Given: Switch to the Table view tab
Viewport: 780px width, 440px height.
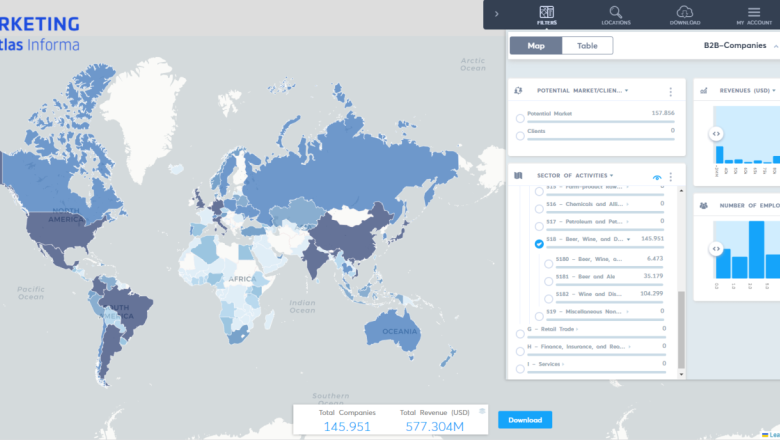Looking at the screenshot, I should [587, 46].
